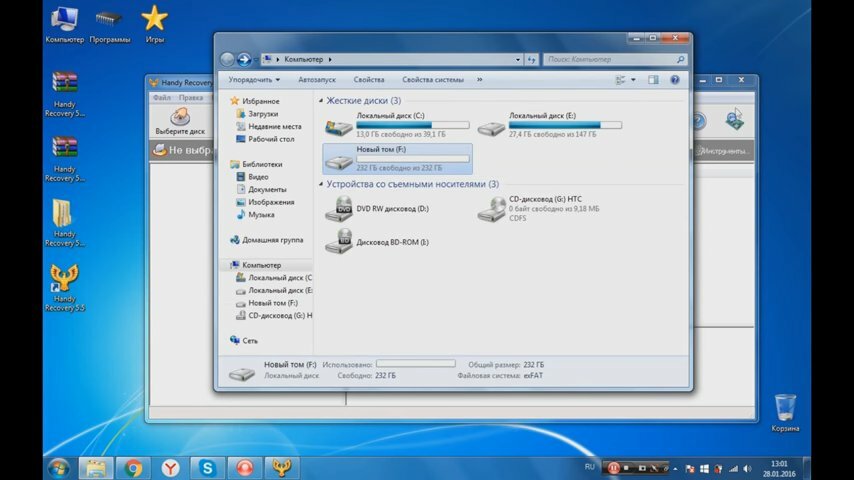Open Загрузки in navigation pane
854x480 pixels.
[x=263, y=114]
